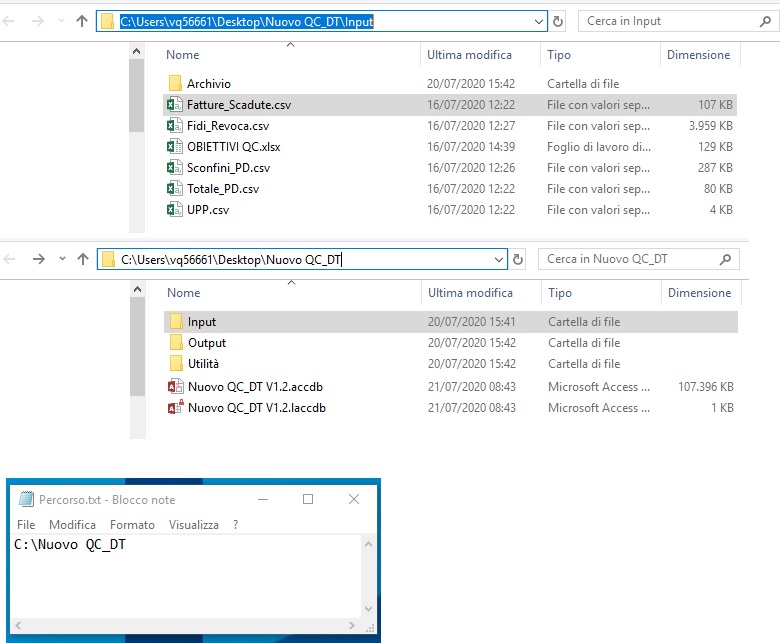Sort Input window by Tipo column

559,55
